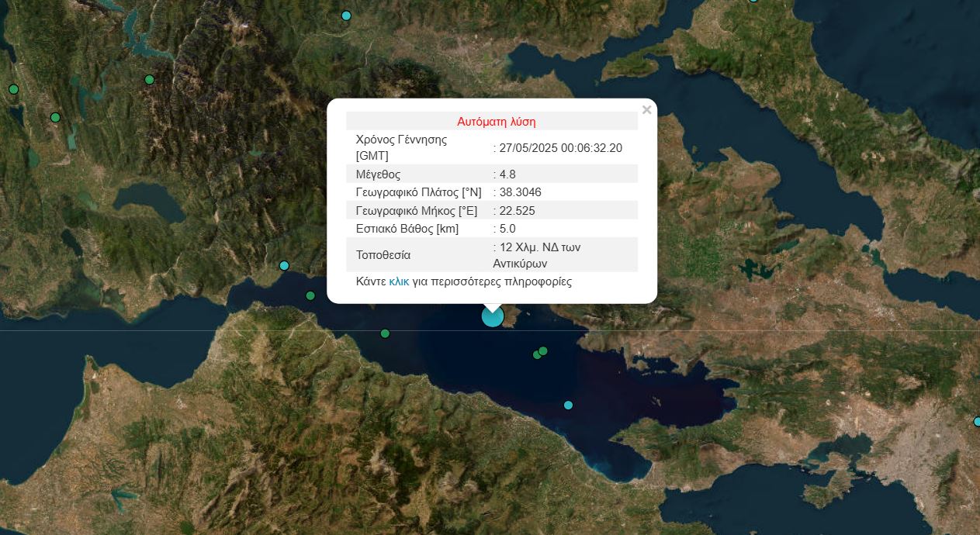Click the green marker on the far-left mountains
Viewport: 980px width, 535px height.
pyautogui.click(x=13, y=89)
